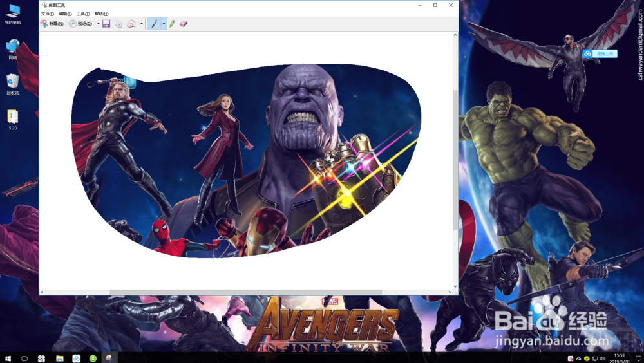The width and height of the screenshot is (644, 363).
Task: Open the 编辑(E) menu
Action: [65, 14]
